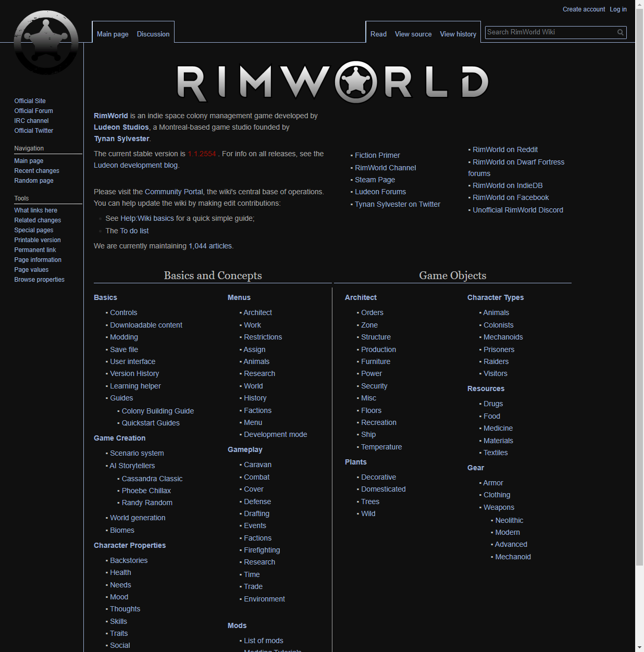Image resolution: width=644 pixels, height=652 pixels.
Task: Click the Ludeon Studios link
Action: click(x=121, y=127)
